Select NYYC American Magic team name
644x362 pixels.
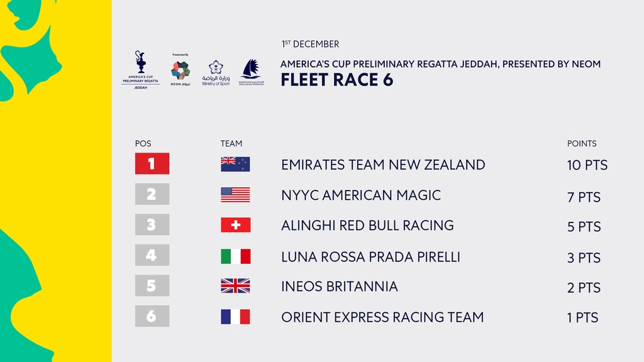click(x=361, y=195)
